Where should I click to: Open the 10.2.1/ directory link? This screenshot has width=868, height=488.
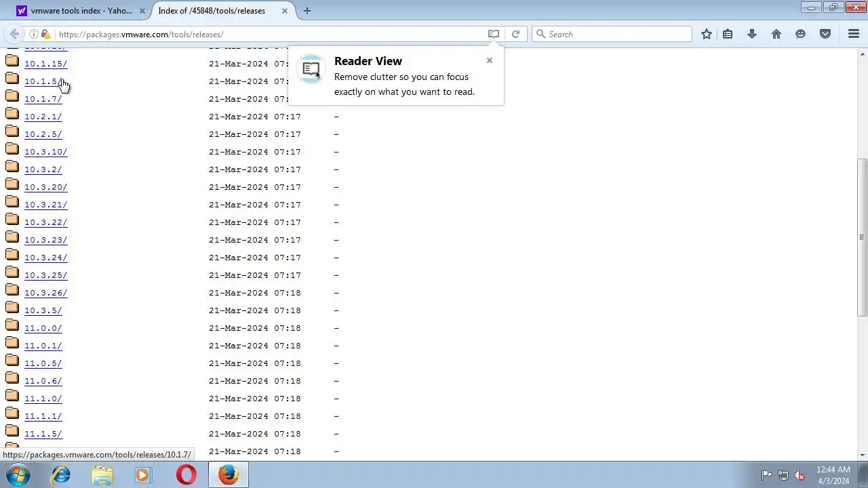click(43, 117)
